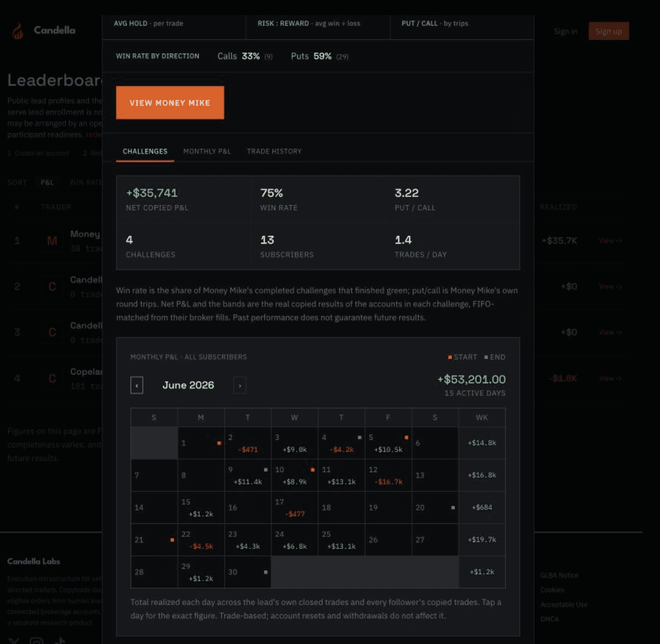Viewport: 660px width, 644px height.
Task: Click June 23 cell with +$4.3k
Action: [x=248, y=540]
